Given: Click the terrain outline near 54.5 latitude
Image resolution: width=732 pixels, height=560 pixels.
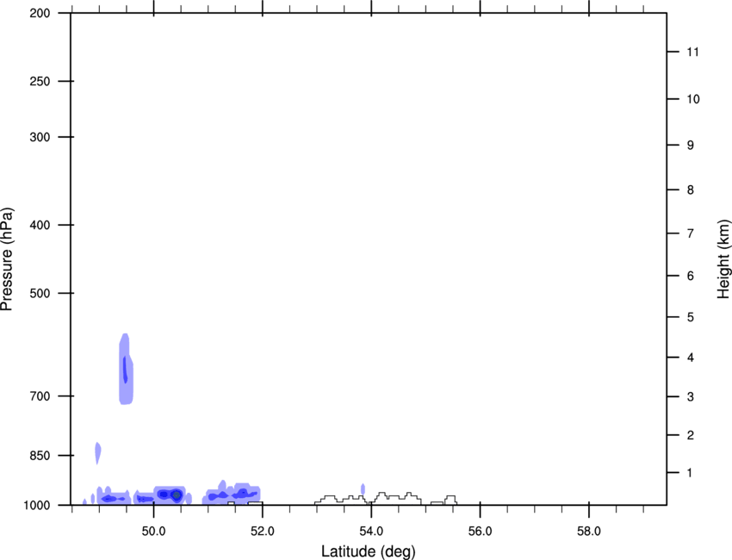Looking at the screenshot, I should (396, 498).
